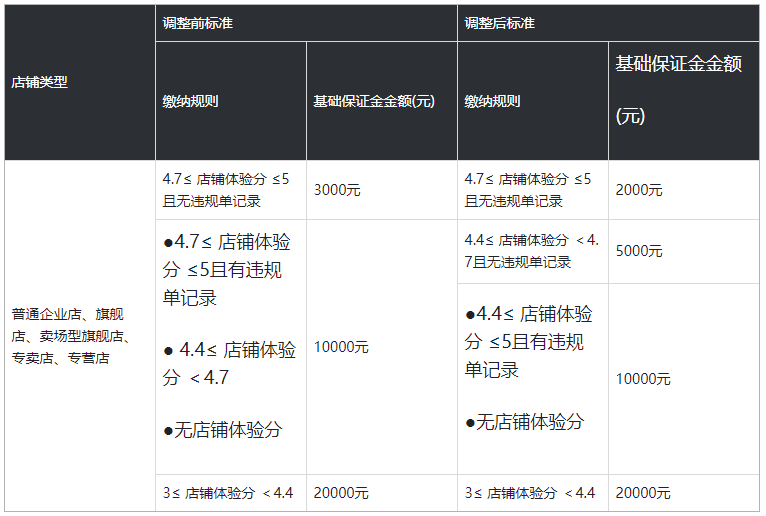The height and width of the screenshot is (516, 766).
Task: Click 无店铺体验分 bullet in 调整后标准 column
Action: pos(525,422)
